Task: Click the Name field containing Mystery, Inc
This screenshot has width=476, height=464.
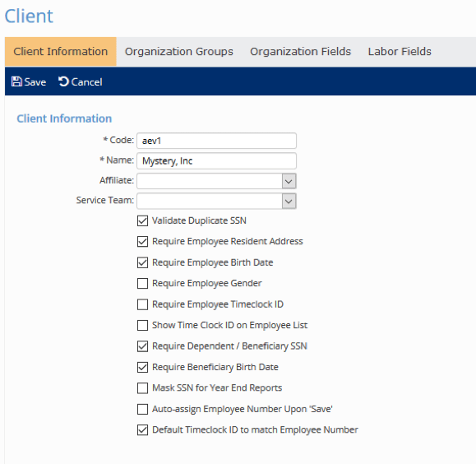Action: pos(216,161)
